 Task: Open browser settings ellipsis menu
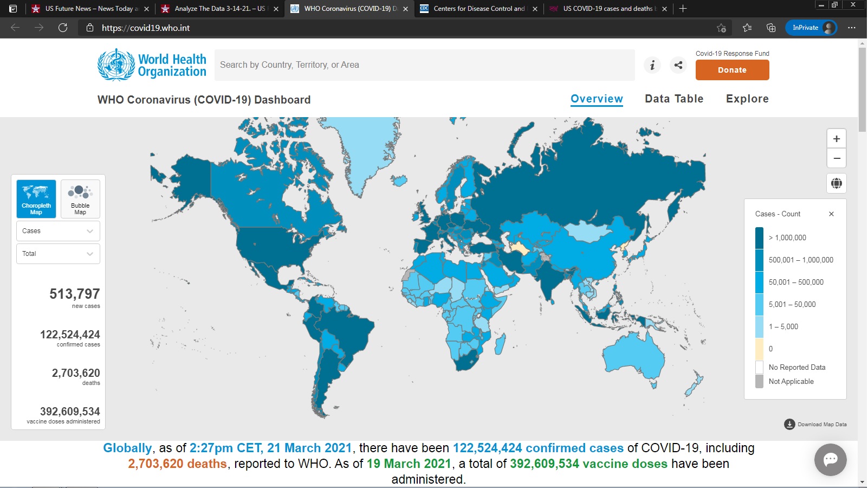point(852,28)
